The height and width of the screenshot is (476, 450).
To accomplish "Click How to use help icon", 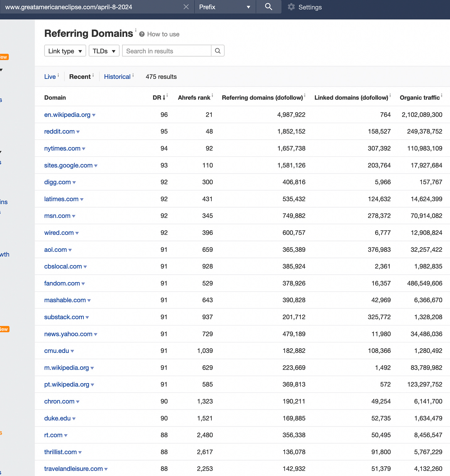I will pos(142,34).
